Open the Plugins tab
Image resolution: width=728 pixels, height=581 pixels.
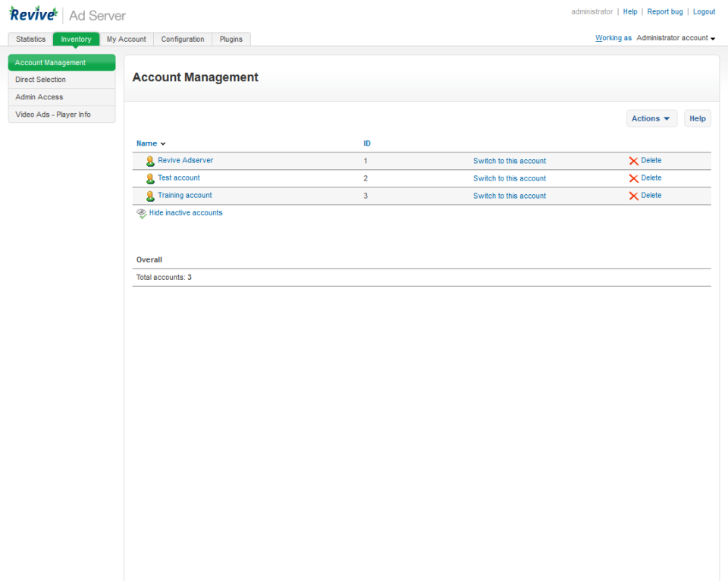[231, 39]
